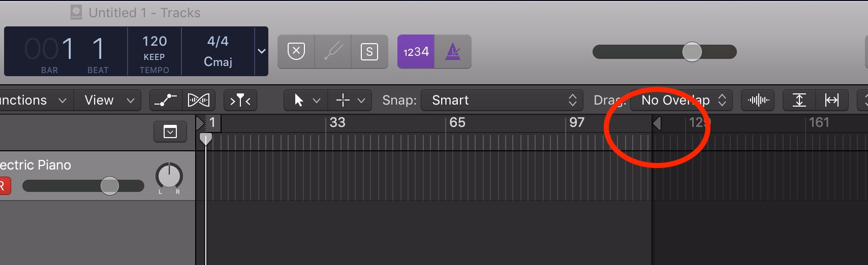Click the catch playhead button
The height and width of the screenshot is (265, 868).
240,100
